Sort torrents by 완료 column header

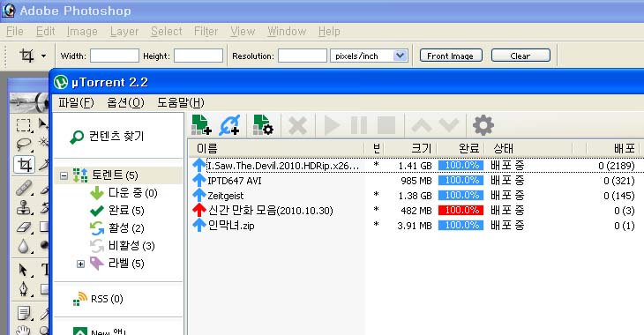pyautogui.click(x=461, y=149)
